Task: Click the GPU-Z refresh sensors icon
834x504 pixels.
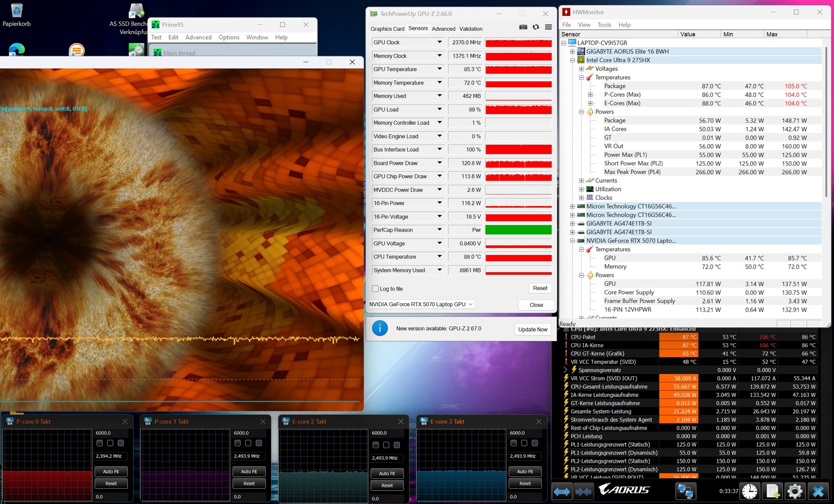Action: [536, 27]
